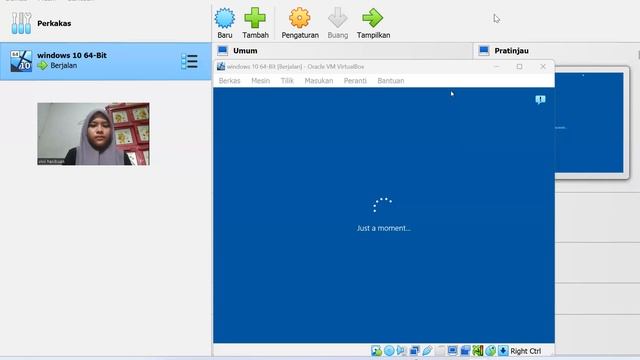Screen dimensions: 640x360
Task: Click the "Just a moment..." text
Action: [x=384, y=228]
